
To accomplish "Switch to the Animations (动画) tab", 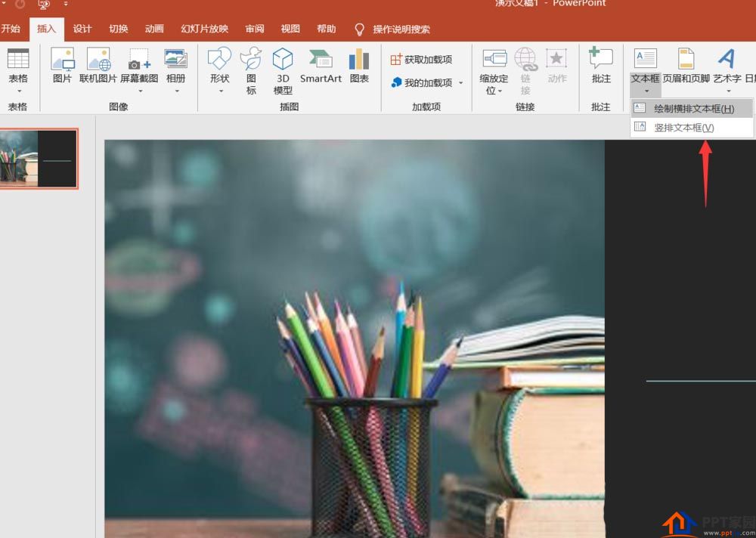I will point(154,29).
